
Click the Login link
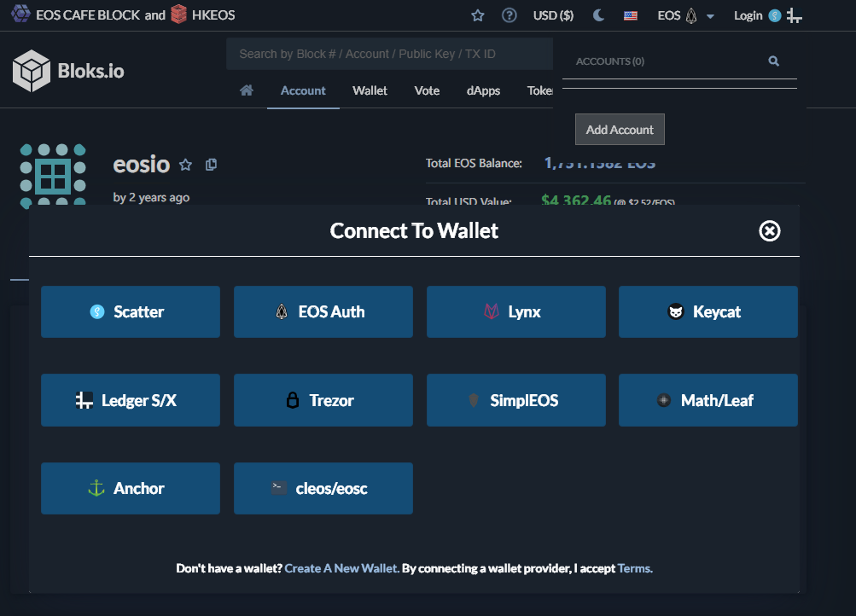click(748, 15)
